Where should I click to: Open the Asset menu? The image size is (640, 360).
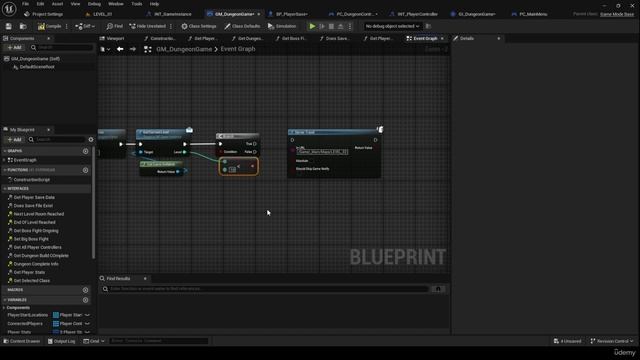tap(57, 4)
